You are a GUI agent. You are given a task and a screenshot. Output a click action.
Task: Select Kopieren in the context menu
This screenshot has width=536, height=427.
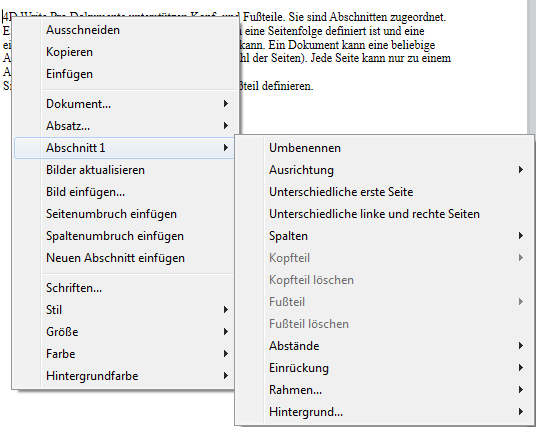(125, 52)
